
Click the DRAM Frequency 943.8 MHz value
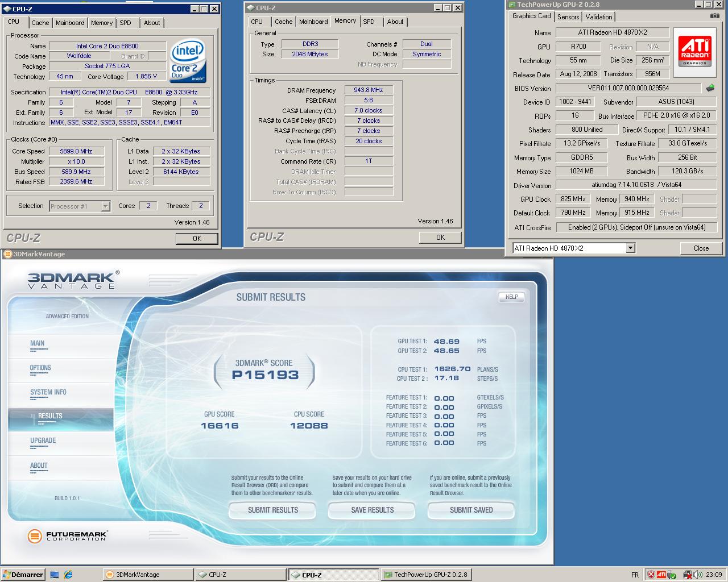(369, 90)
